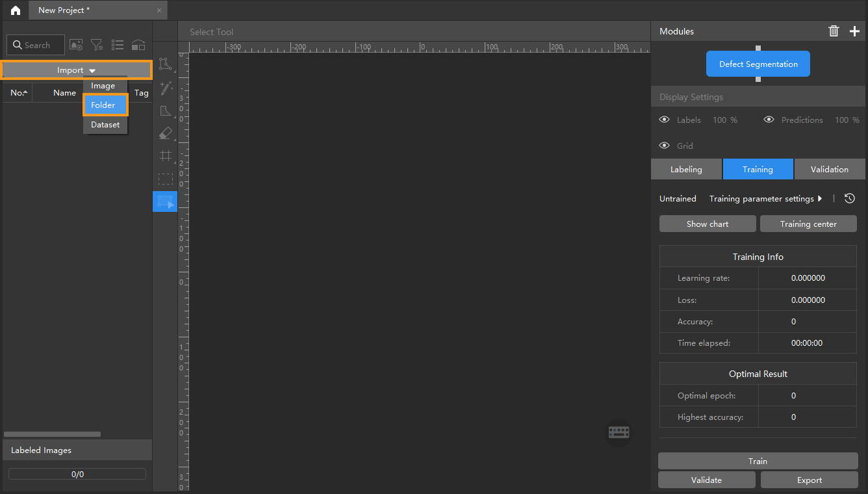Click the image list horizontal scrollbar
The image size is (868, 494).
(x=52, y=434)
